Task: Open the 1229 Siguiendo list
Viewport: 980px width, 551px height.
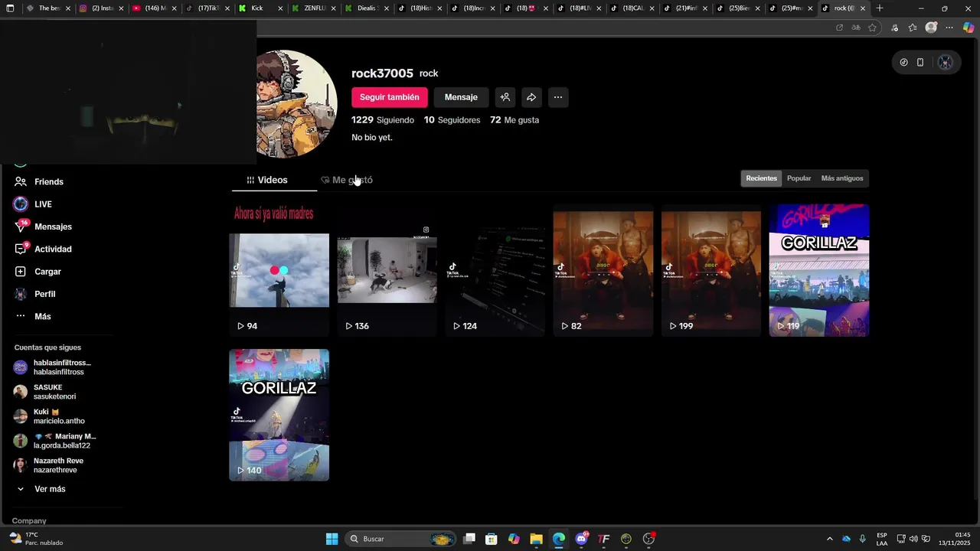Action: pos(382,120)
